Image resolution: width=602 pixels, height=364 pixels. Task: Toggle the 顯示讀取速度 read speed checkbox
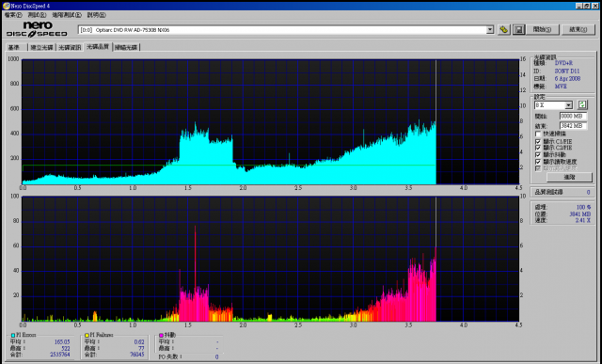tap(538, 162)
